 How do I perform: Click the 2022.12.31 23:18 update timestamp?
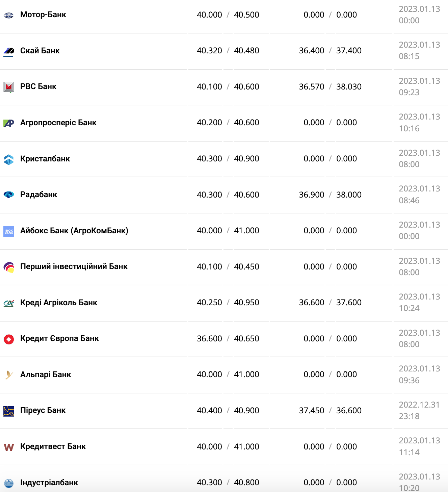tap(419, 411)
